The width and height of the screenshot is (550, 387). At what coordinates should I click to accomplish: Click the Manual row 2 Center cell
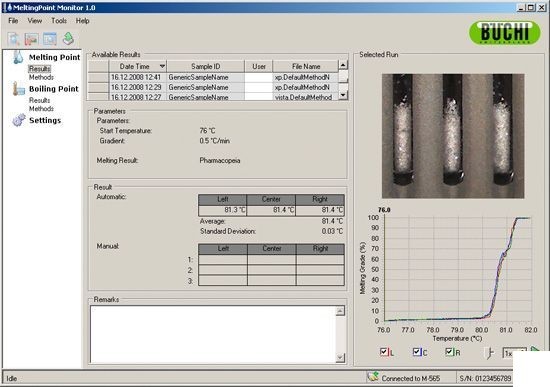(271, 270)
